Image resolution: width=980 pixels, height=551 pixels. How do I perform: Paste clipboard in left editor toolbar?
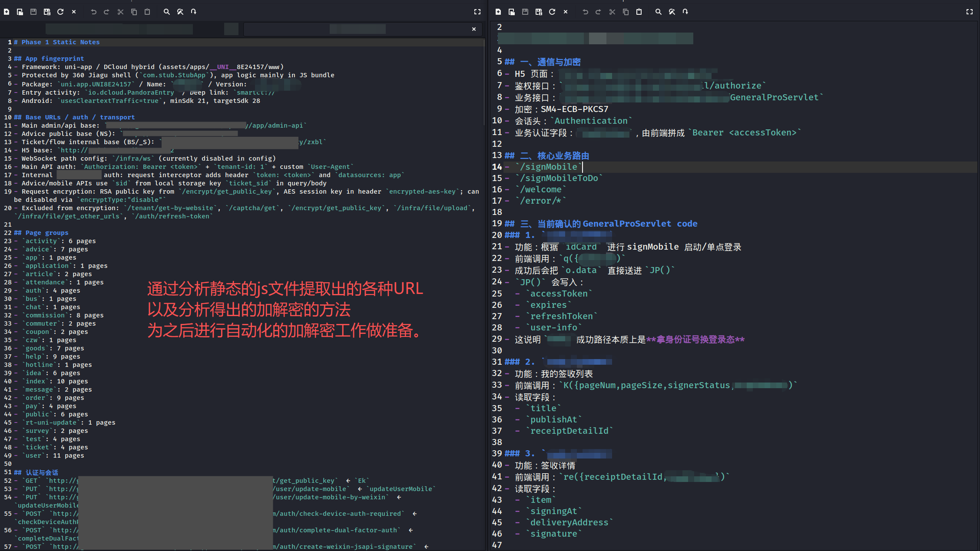pyautogui.click(x=147, y=12)
